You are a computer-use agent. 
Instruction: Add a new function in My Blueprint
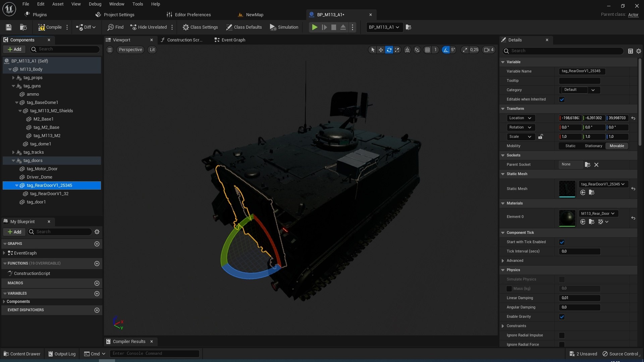tap(97, 263)
